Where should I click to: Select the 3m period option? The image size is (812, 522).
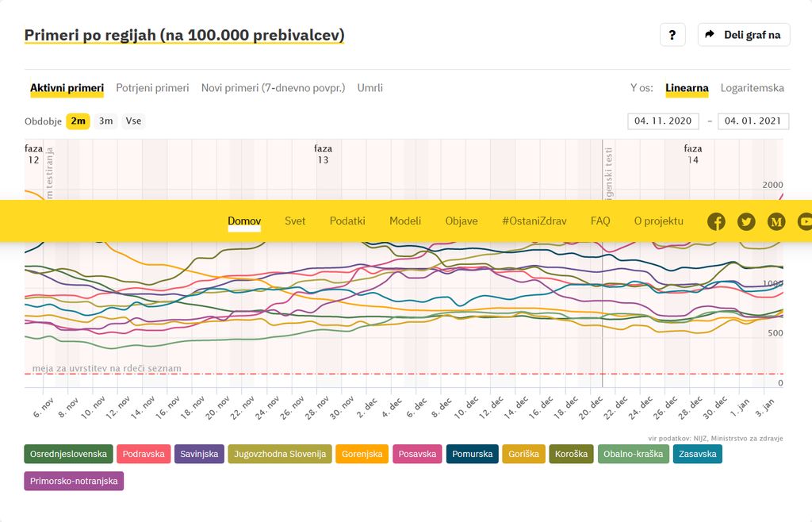[x=105, y=121]
